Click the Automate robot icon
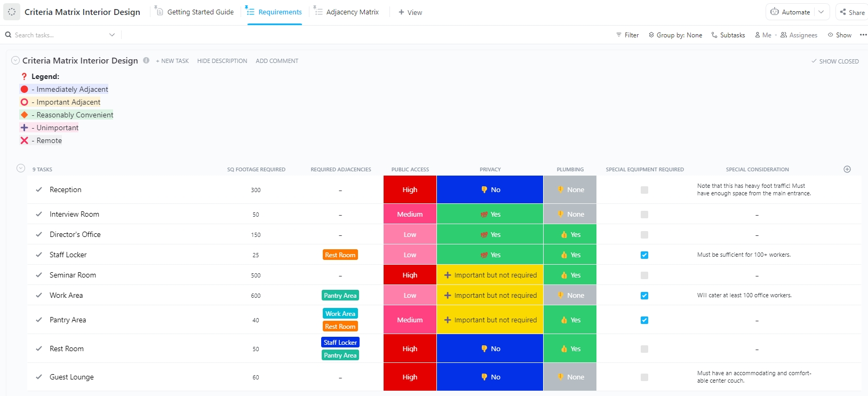This screenshot has height=396, width=868. [775, 12]
